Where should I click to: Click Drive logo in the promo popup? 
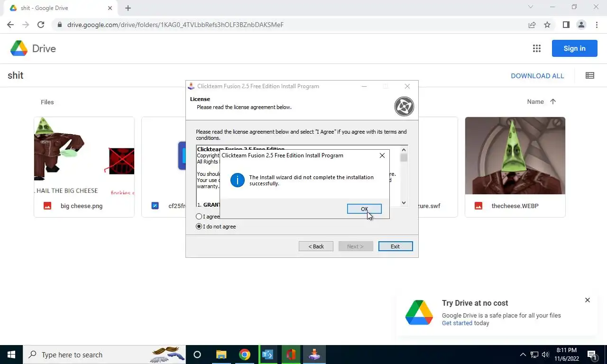(x=419, y=312)
